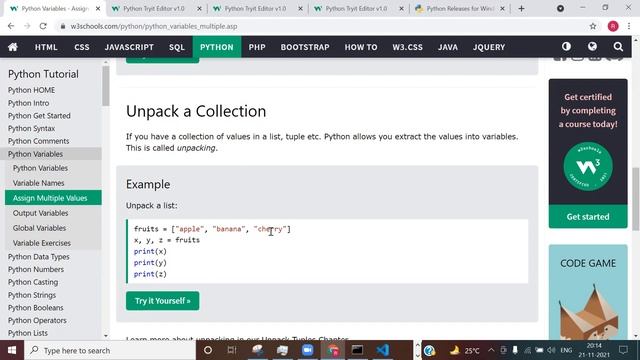Go to Python HOME in sidebar

(x=31, y=90)
